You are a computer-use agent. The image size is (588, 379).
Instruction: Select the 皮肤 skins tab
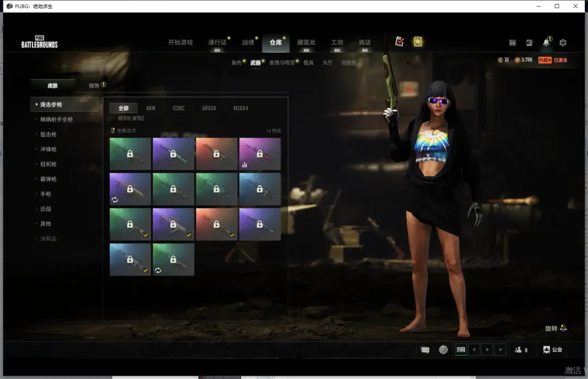click(x=52, y=86)
